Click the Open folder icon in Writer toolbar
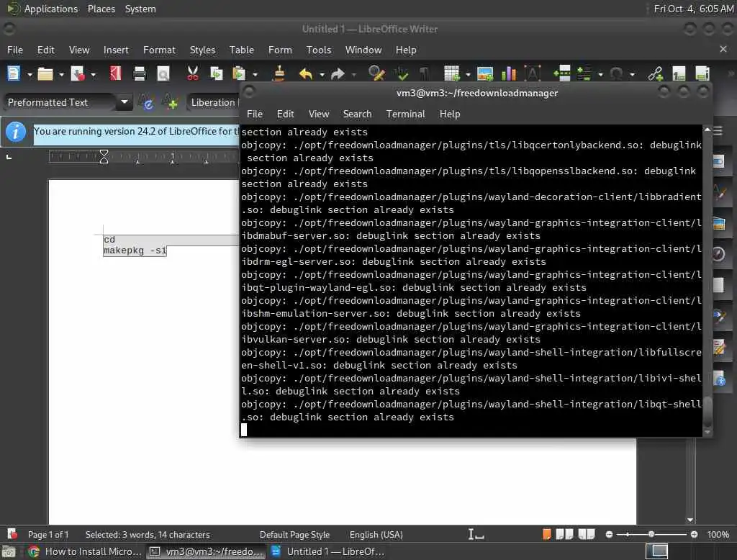Screen dimensions: 737x560 tap(45, 73)
